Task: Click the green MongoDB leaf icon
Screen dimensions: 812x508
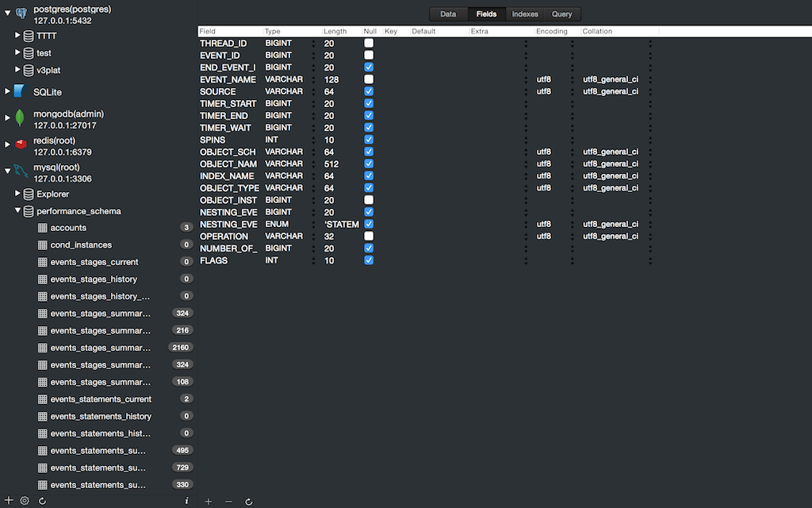Action: 21,119
